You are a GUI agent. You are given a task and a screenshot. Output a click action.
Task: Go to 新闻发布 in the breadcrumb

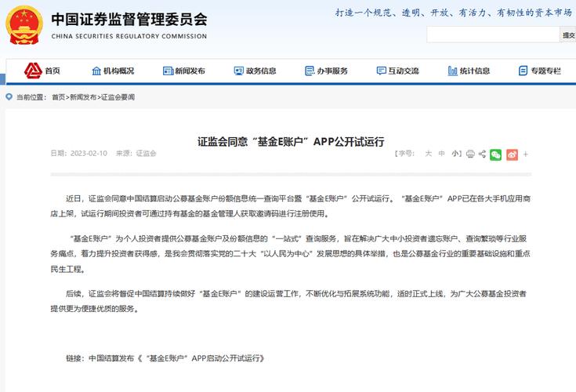(x=83, y=97)
